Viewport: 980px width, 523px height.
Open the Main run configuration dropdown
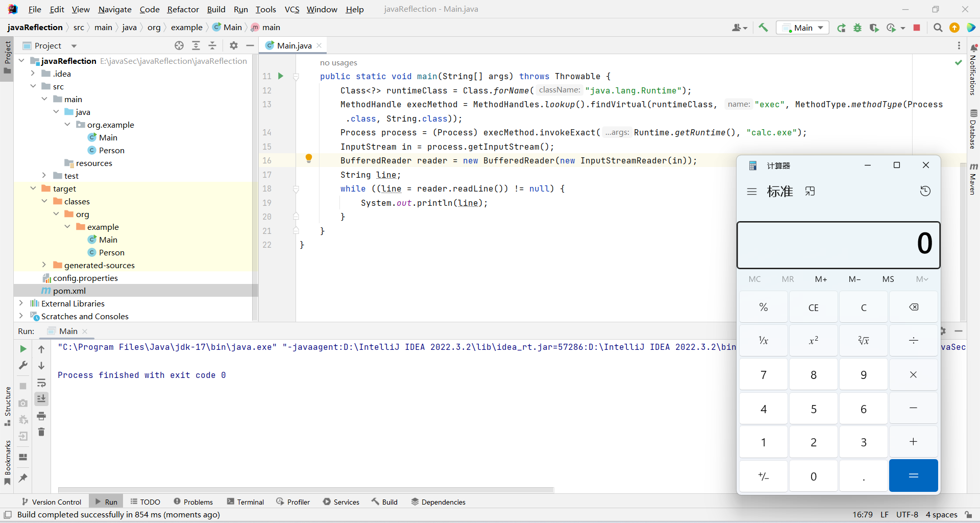(803, 28)
